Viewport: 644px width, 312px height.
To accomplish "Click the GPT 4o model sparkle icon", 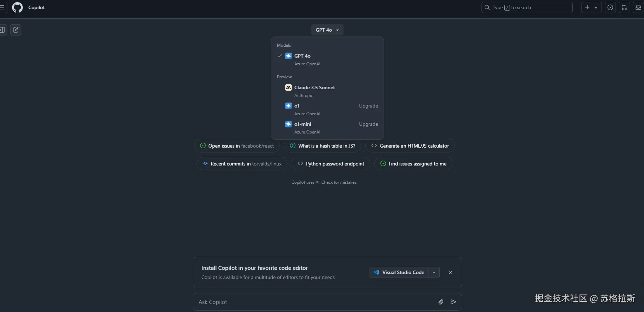I will [x=288, y=56].
